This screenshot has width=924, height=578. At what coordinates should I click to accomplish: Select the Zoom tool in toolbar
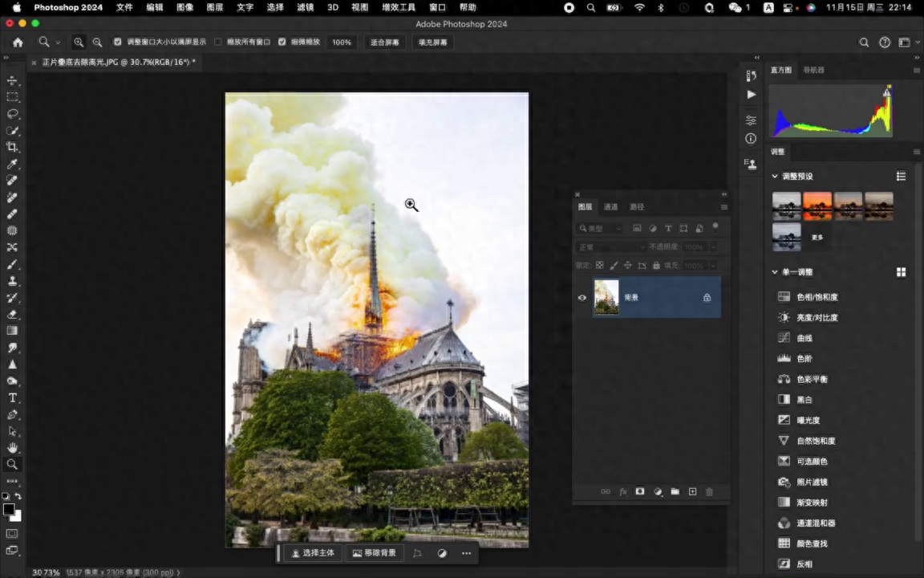[x=12, y=464]
